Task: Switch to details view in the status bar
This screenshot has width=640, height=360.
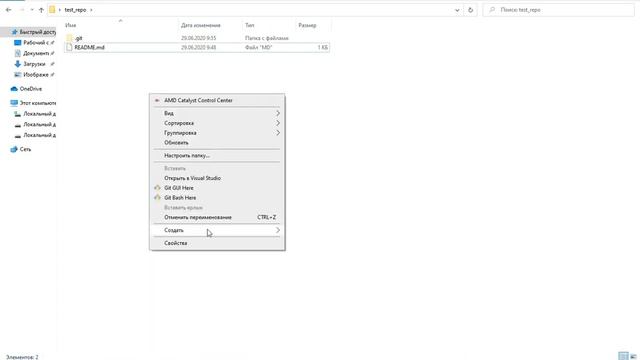Action: (623, 356)
